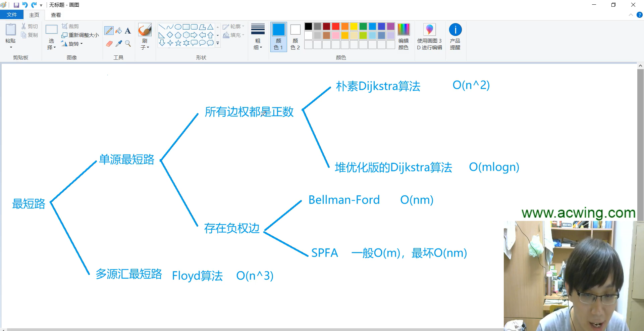Screen dimensions: 644x331
Task: Select the left arrow shape
Action: (x=202, y=35)
